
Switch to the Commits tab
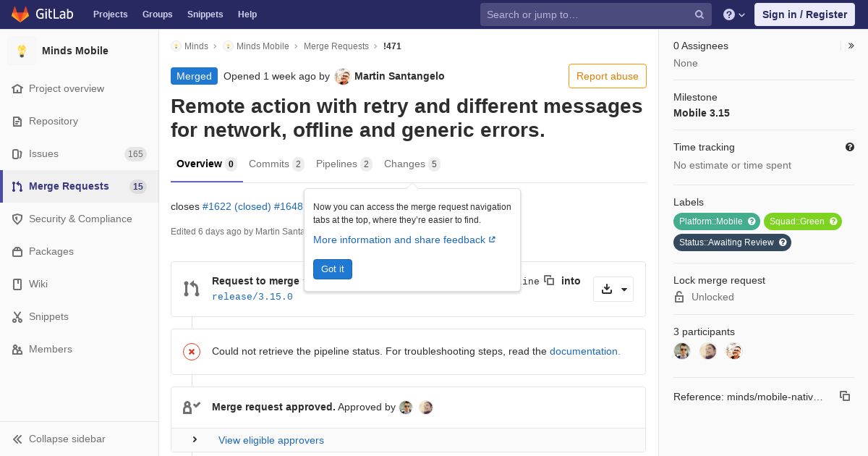(x=276, y=164)
